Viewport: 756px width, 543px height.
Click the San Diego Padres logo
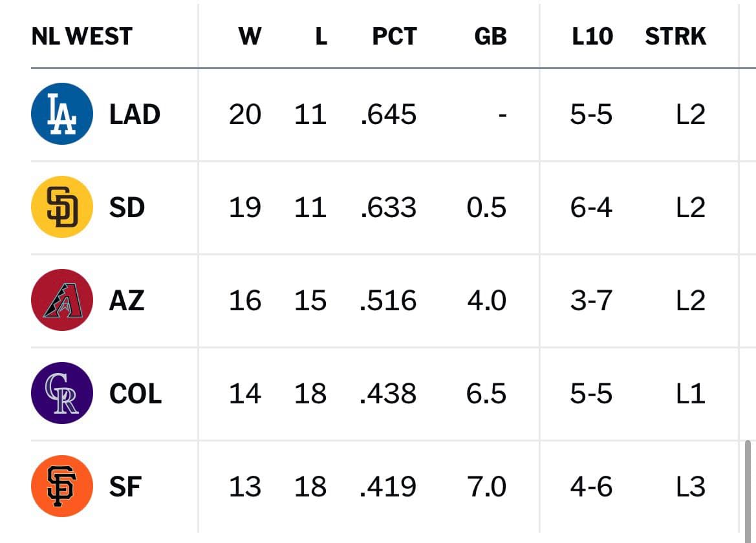pyautogui.click(x=61, y=207)
